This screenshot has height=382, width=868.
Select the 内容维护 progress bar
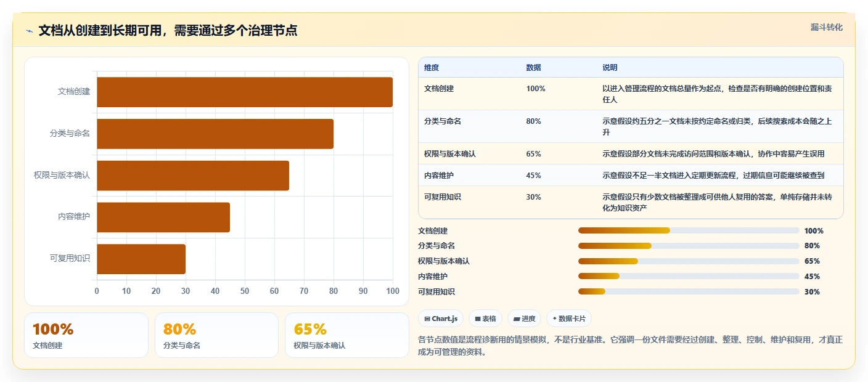click(689, 277)
